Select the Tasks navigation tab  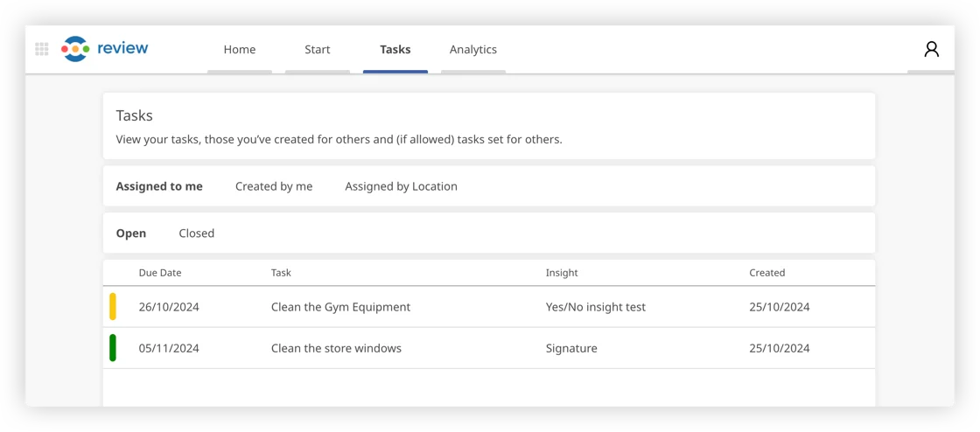click(x=395, y=50)
